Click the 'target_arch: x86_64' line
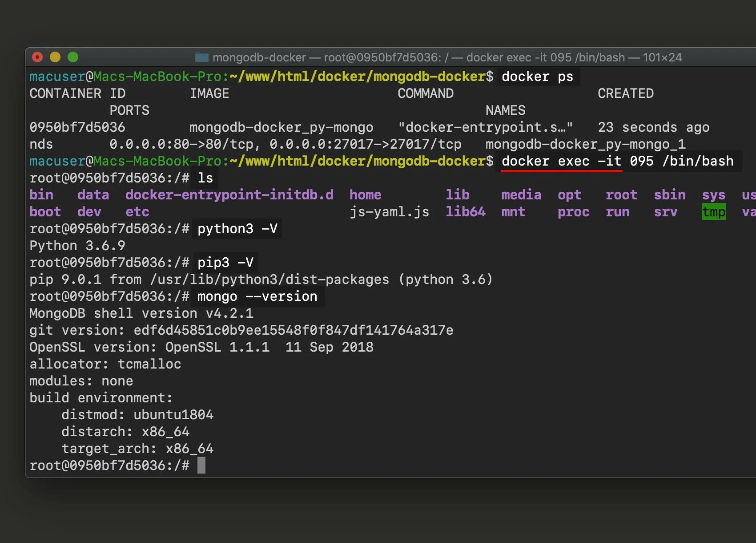Image resolution: width=756 pixels, height=543 pixels. click(137, 449)
